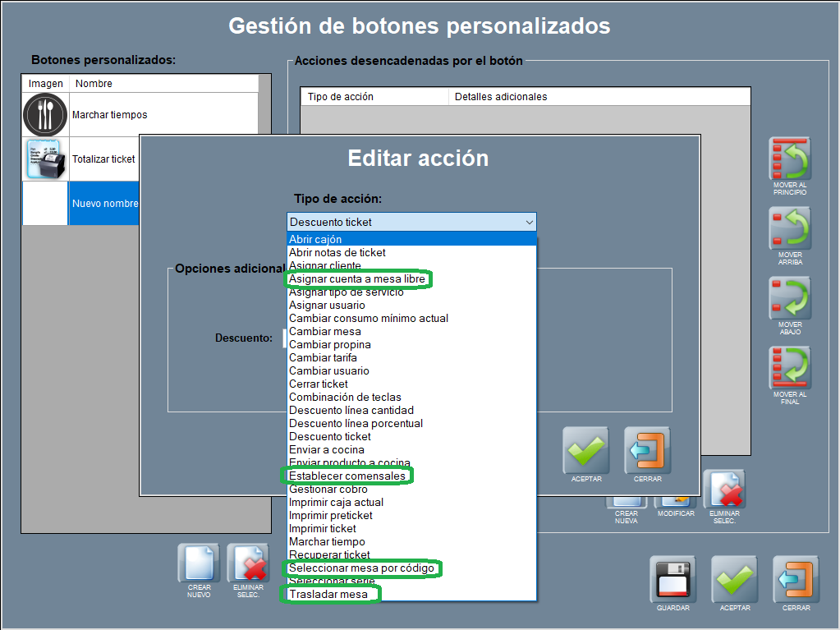
Task: Select Abrir cajón from the dropdown list
Action: 315,239
